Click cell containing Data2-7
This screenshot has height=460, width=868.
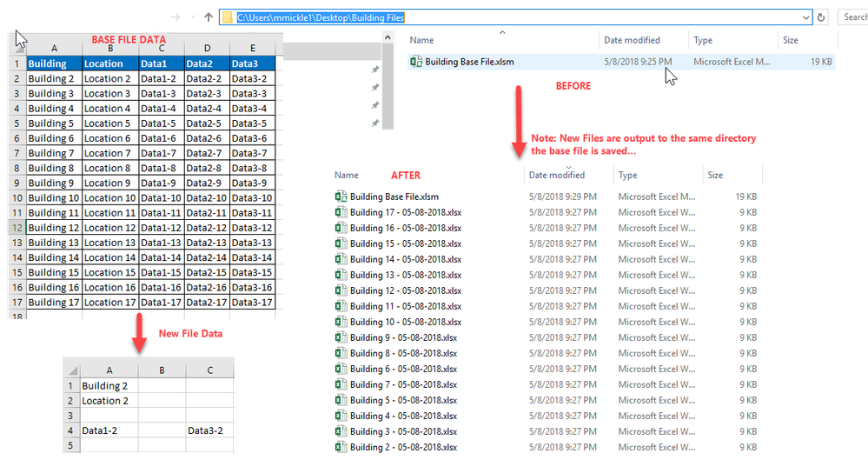pyautogui.click(x=207, y=153)
